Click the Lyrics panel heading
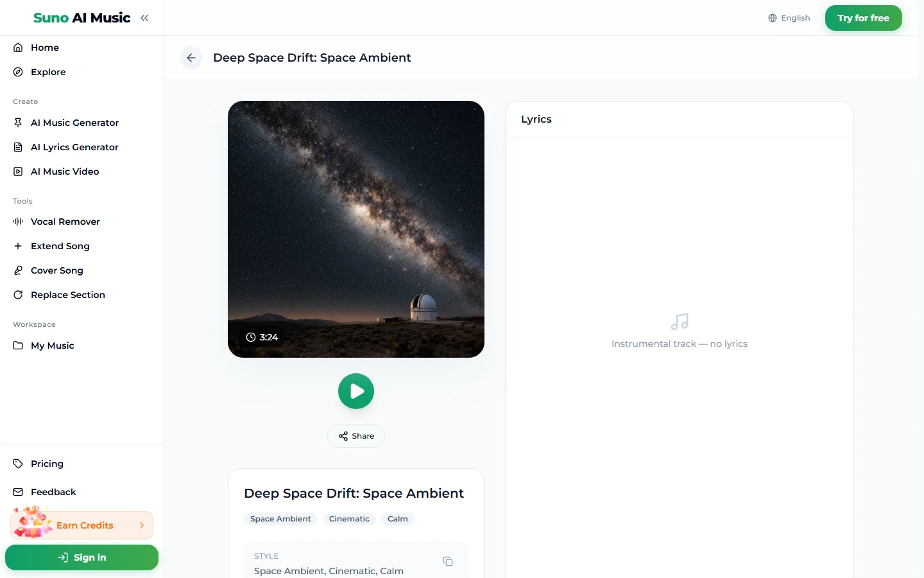 [x=536, y=119]
